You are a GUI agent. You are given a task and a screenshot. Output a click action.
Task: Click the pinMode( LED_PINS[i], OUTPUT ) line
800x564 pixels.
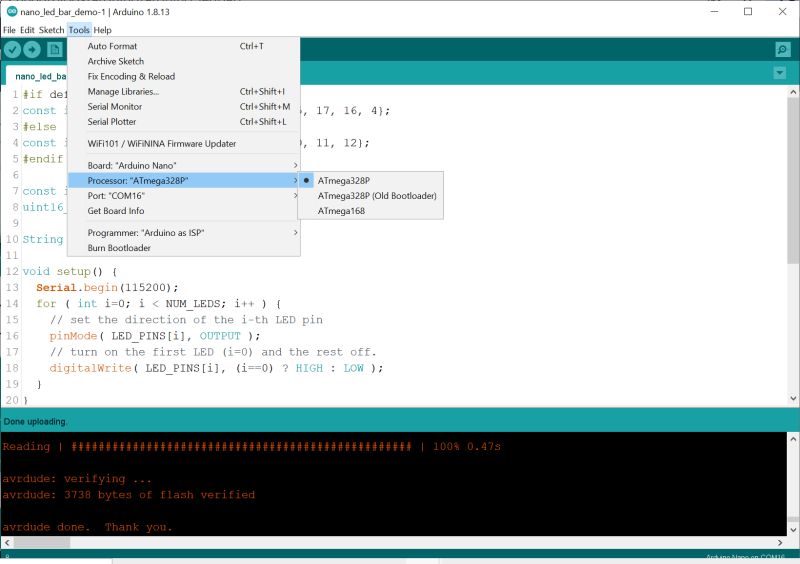155,336
